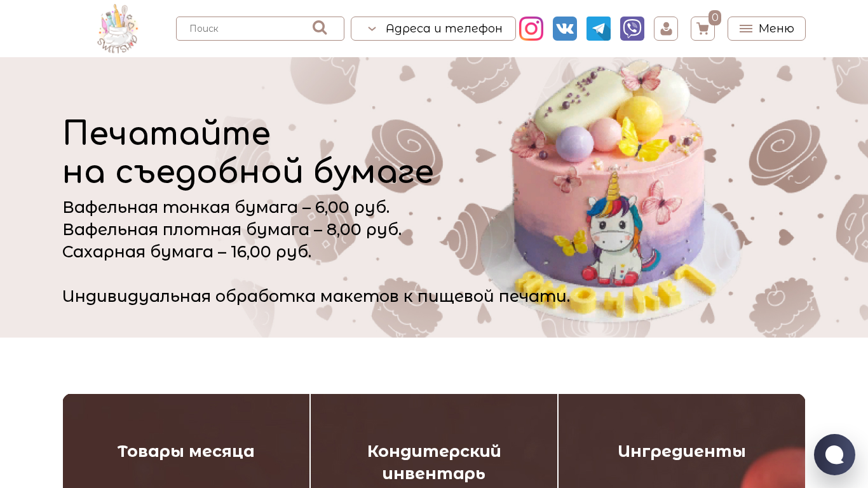Open the VK social page icon
Image resolution: width=868 pixels, height=488 pixels.
coord(565,29)
